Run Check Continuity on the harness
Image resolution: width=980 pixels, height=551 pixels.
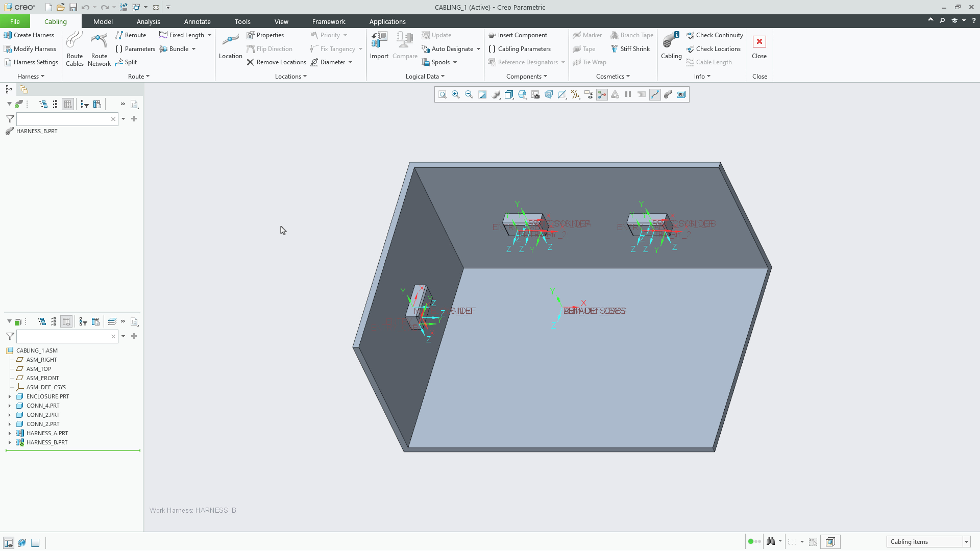click(715, 35)
